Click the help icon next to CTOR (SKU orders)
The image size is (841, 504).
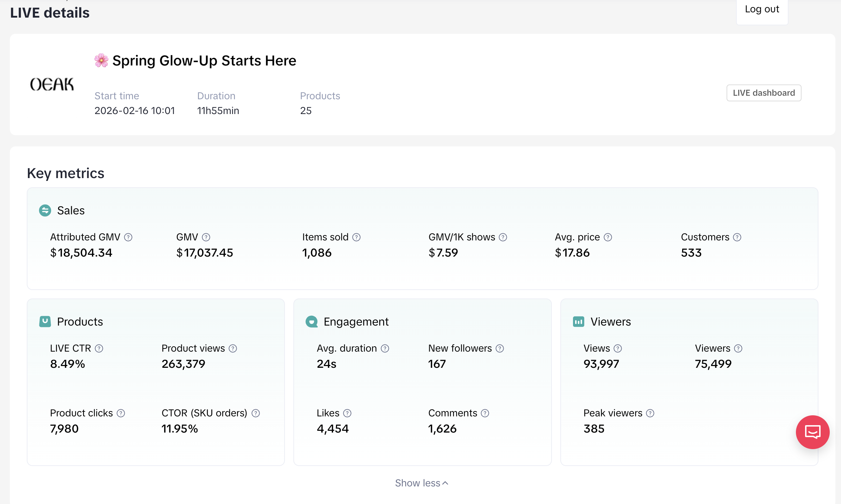pos(256,413)
